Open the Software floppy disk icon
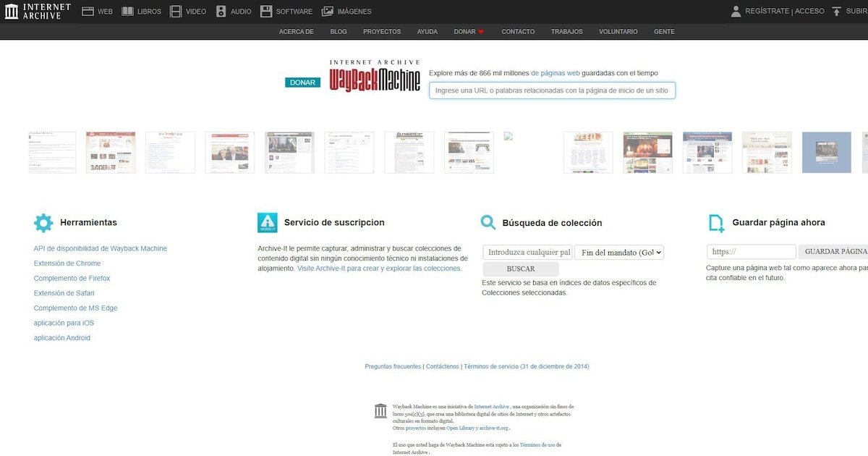This screenshot has width=868, height=456. click(x=266, y=12)
